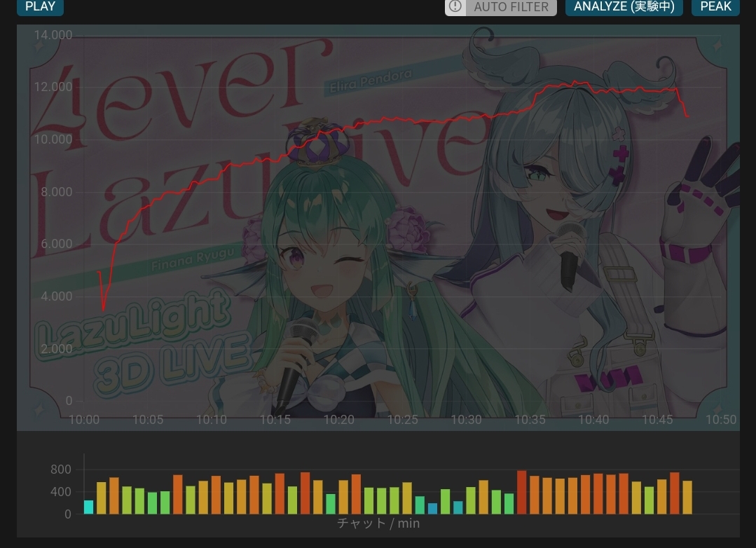The image size is (756, 548).
Task: Click the チャット / min axis label
Action: point(378,523)
